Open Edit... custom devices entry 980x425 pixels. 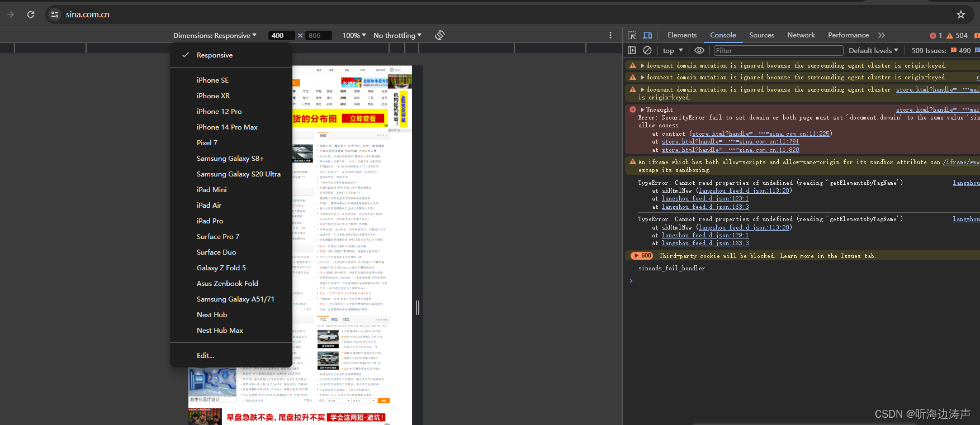pos(231,356)
